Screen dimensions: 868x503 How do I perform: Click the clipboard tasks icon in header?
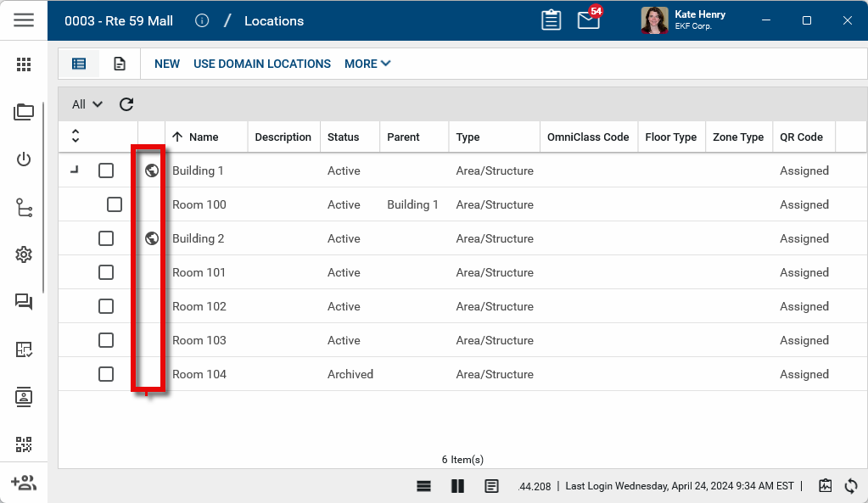pyautogui.click(x=551, y=20)
